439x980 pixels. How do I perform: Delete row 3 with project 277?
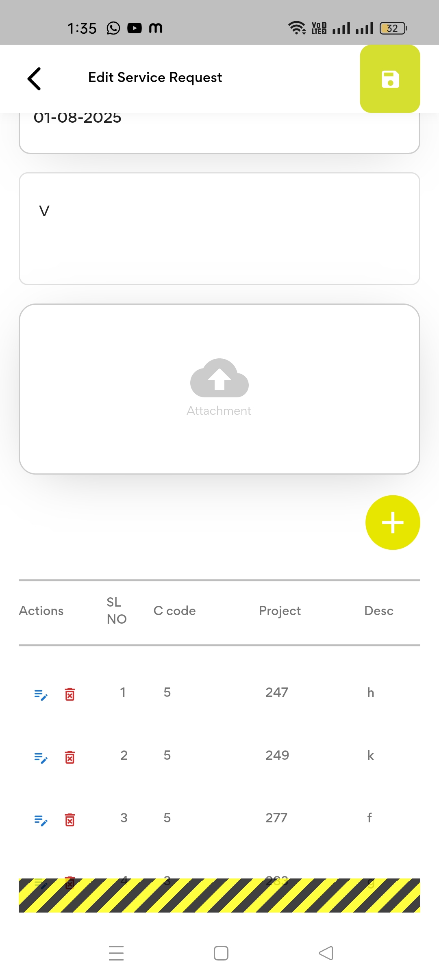click(x=70, y=820)
